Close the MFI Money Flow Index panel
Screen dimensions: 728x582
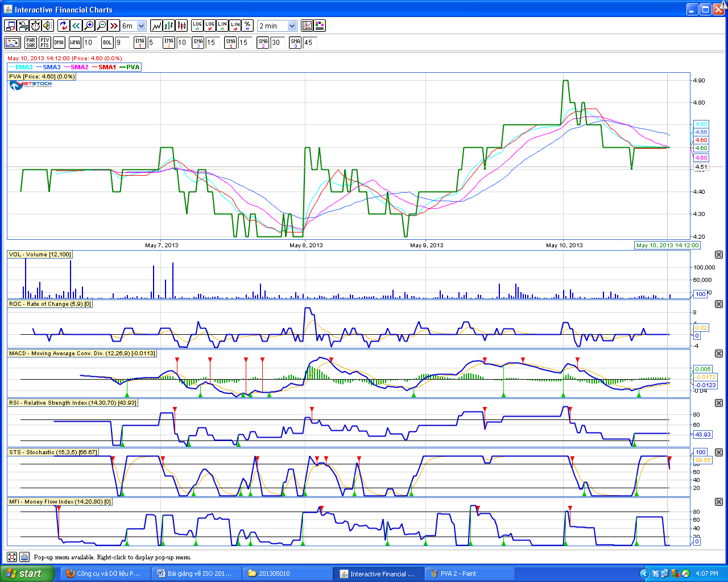[x=719, y=502]
